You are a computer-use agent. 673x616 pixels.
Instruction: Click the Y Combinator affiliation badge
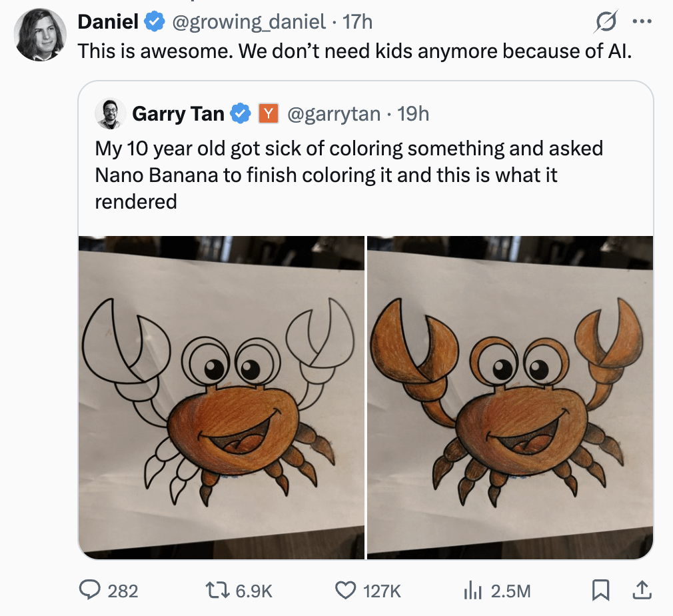(x=268, y=114)
